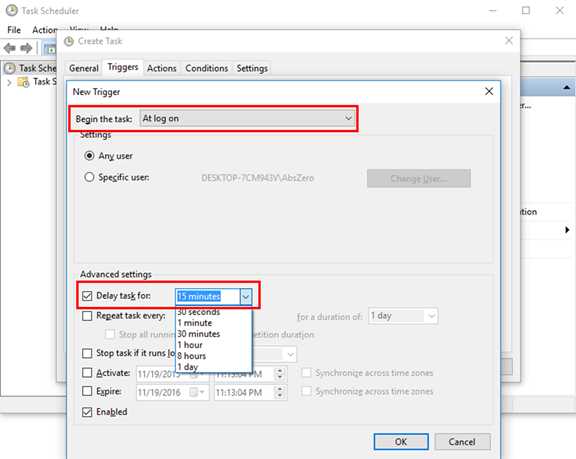The height and width of the screenshot is (459, 576).
Task: Cancel the New Trigger dialog
Action: point(462,441)
